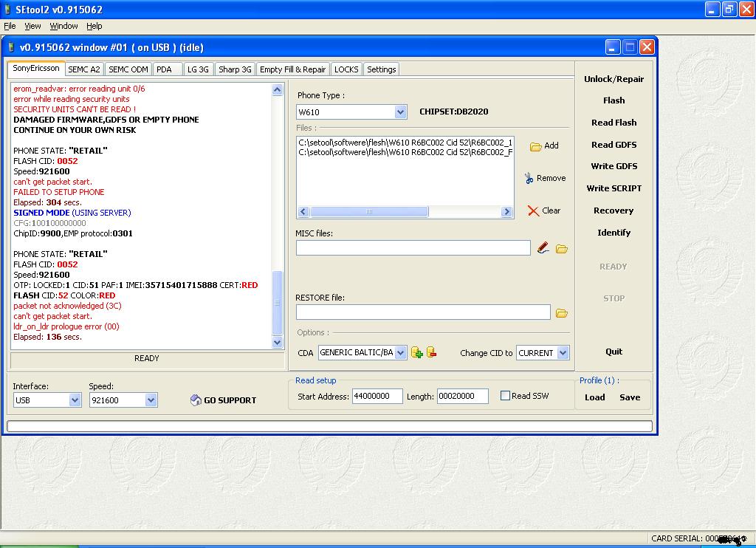Screen dimensions: 756x548
Task: Open the Change CID to dropdown
Action: 563,352
